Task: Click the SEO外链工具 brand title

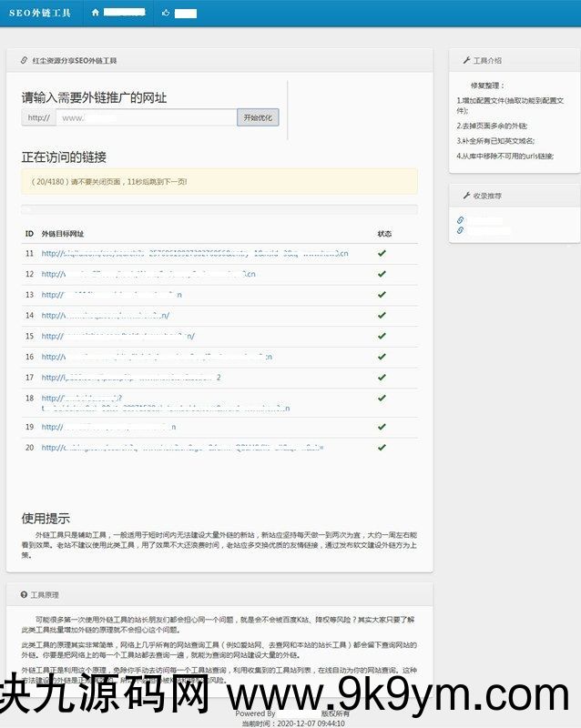Action: click(x=40, y=13)
